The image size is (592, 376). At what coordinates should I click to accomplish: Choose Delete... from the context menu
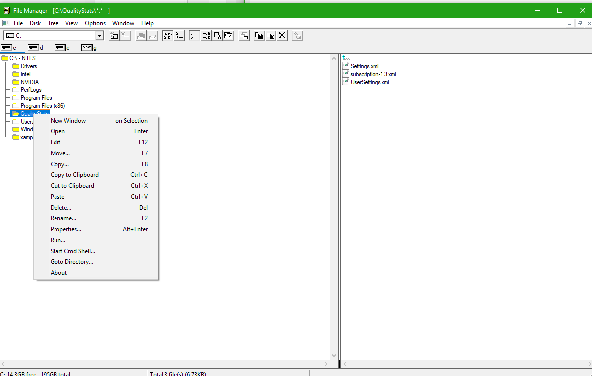click(x=96, y=208)
